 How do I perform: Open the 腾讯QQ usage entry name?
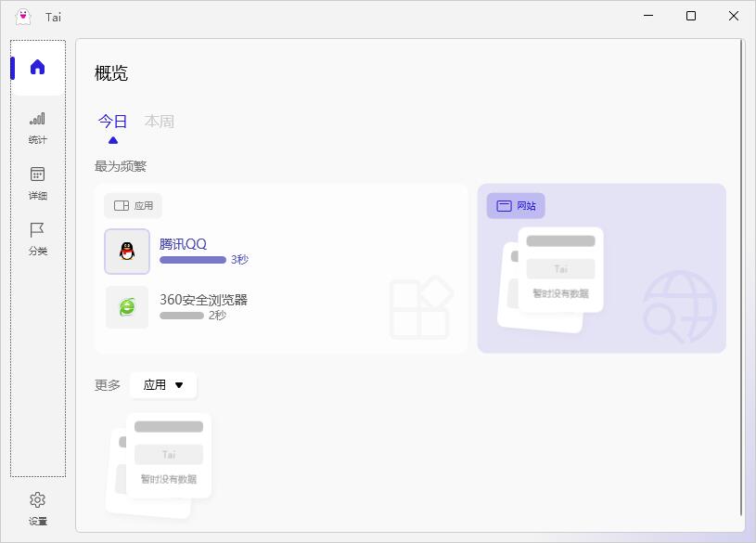[183, 244]
